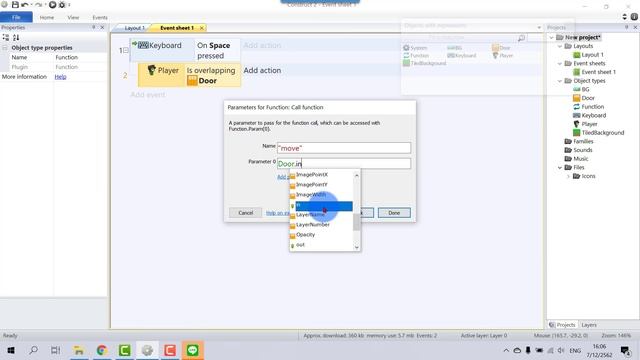This screenshot has width=640, height=360.
Task: Collapse the Object types folder
Action: click(560, 81)
